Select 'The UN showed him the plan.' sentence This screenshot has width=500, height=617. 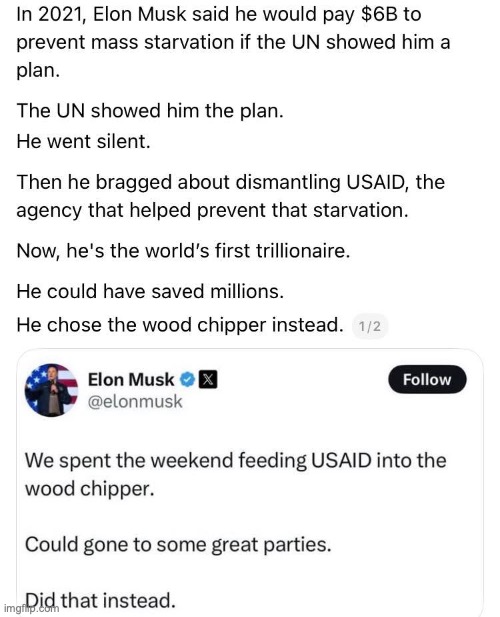(x=150, y=111)
